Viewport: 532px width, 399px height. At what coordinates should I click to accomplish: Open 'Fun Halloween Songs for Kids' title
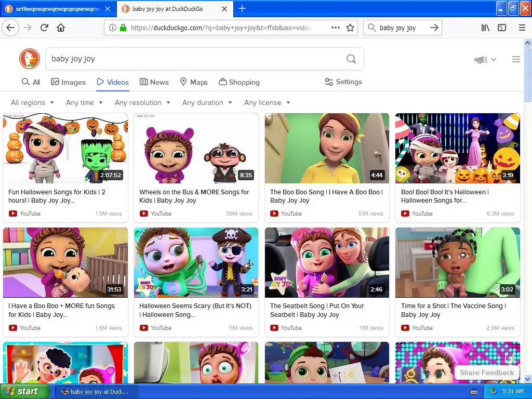coord(57,196)
